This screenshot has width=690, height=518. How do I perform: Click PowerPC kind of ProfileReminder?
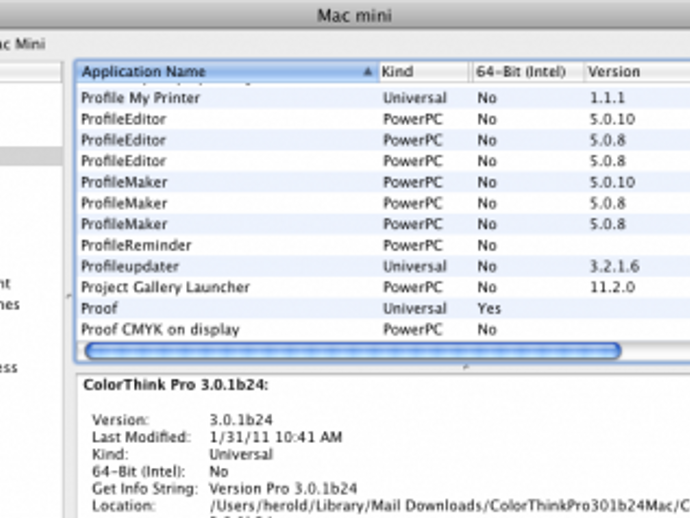(x=412, y=245)
